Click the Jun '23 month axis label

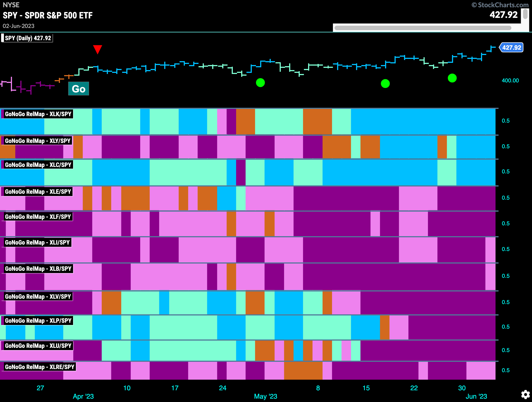[x=476, y=396]
